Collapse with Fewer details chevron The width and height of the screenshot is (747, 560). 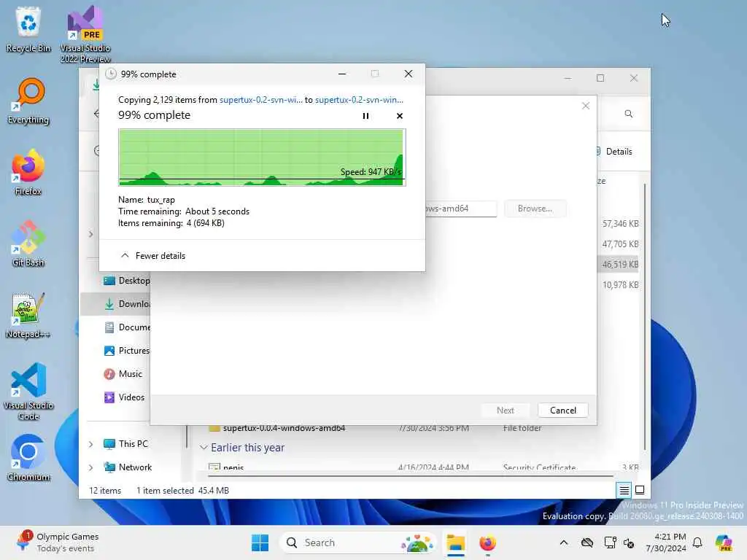pyautogui.click(x=125, y=256)
